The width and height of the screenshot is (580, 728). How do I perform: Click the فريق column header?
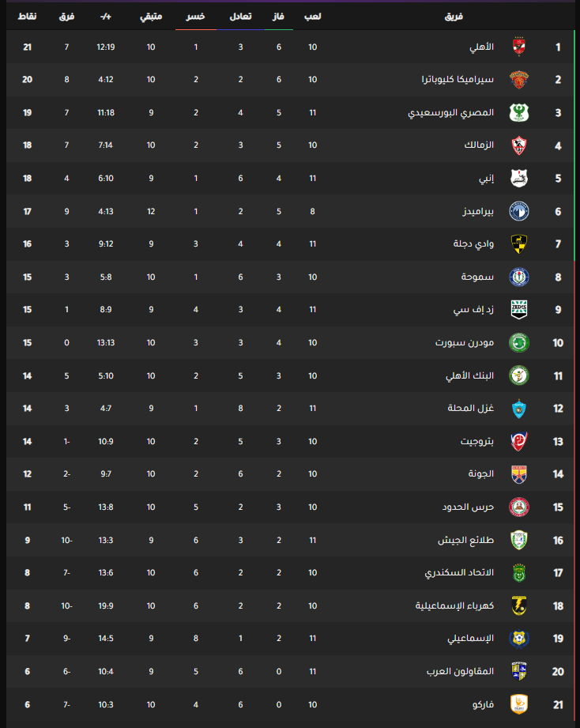click(455, 17)
